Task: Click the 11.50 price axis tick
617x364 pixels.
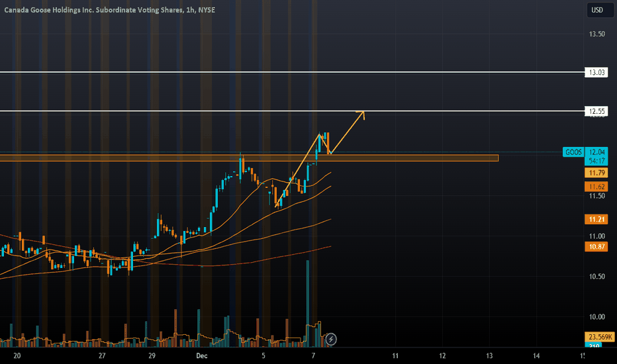Action: 596,196
